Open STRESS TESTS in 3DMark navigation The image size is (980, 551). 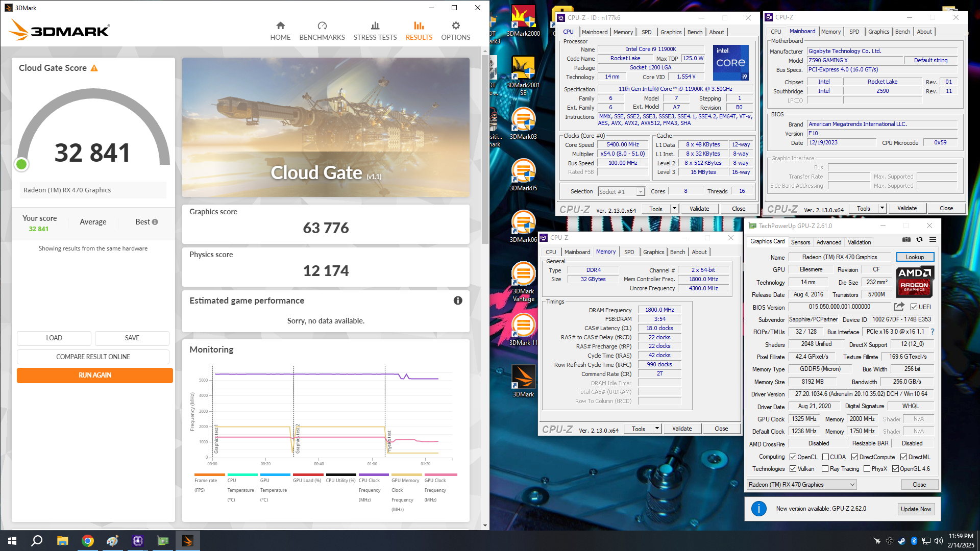pos(375,31)
